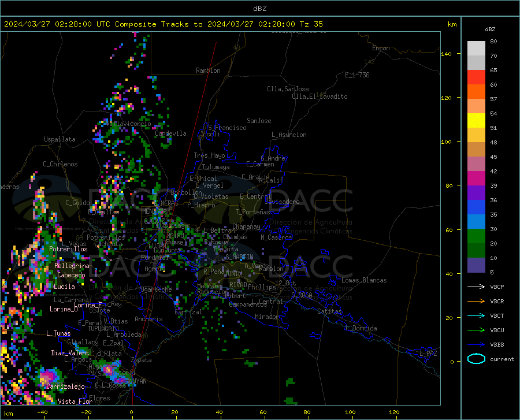
Task: Click the Clla.El_Cavadito label
Action: [320, 96]
